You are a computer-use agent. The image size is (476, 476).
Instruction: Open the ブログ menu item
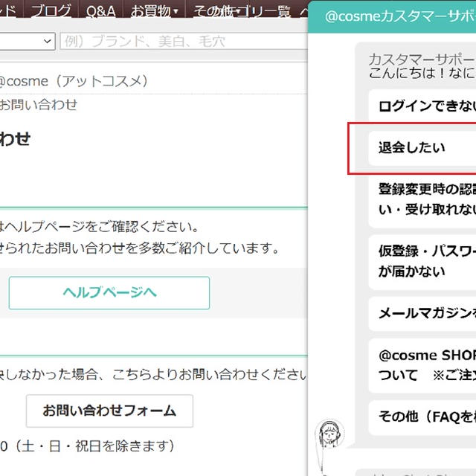51,10
